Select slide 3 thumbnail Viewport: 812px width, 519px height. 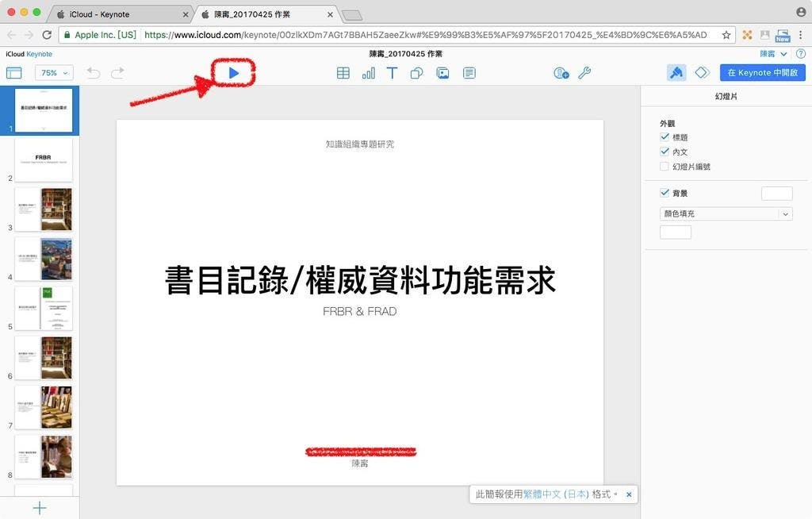click(44, 210)
